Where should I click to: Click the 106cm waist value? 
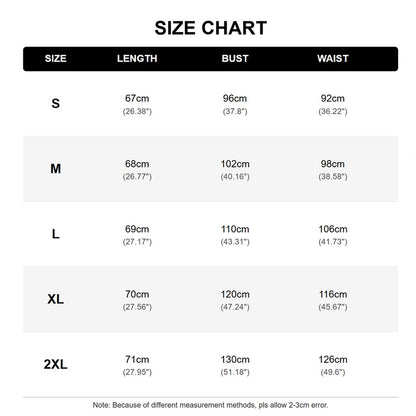pyautogui.click(x=333, y=229)
